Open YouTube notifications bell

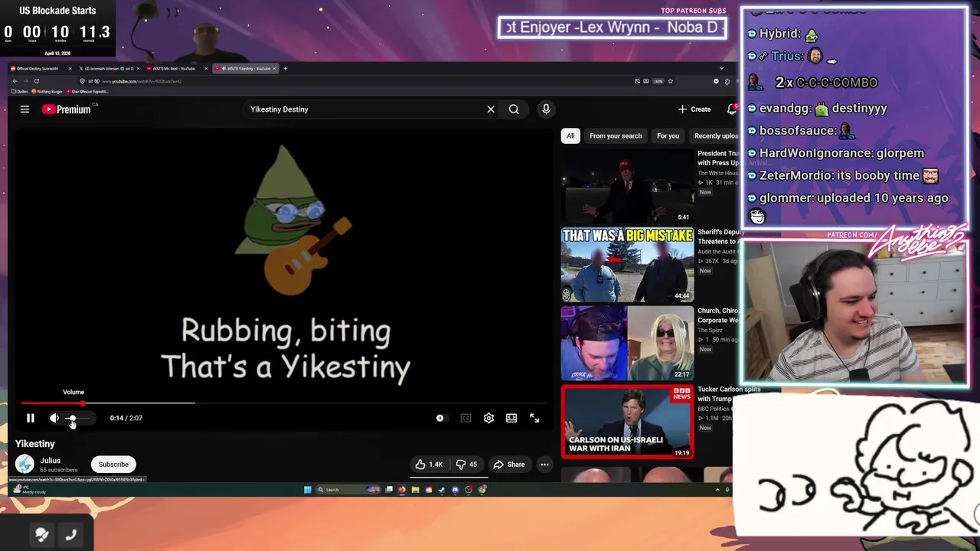click(732, 109)
